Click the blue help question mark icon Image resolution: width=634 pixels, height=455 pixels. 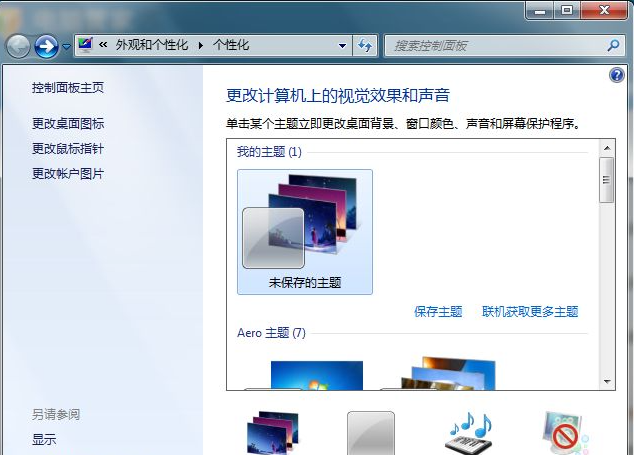[616, 76]
